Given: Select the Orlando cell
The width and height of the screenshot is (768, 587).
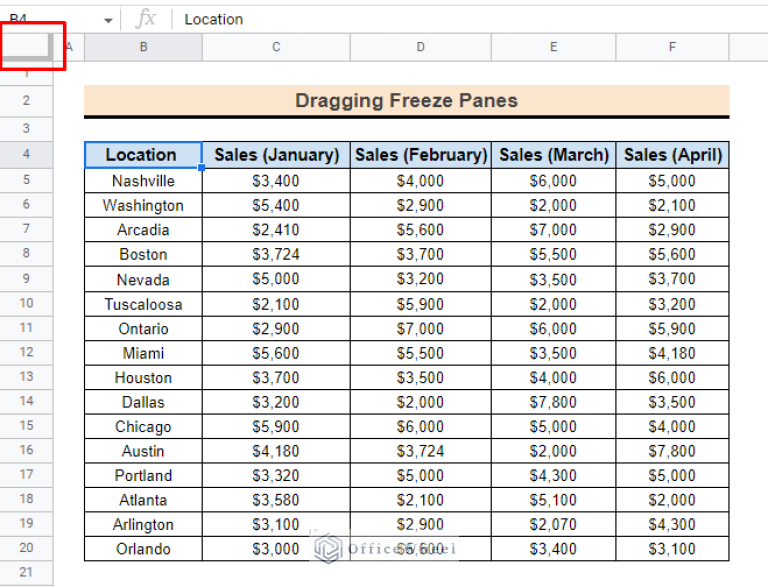Looking at the screenshot, I should pyautogui.click(x=143, y=549).
